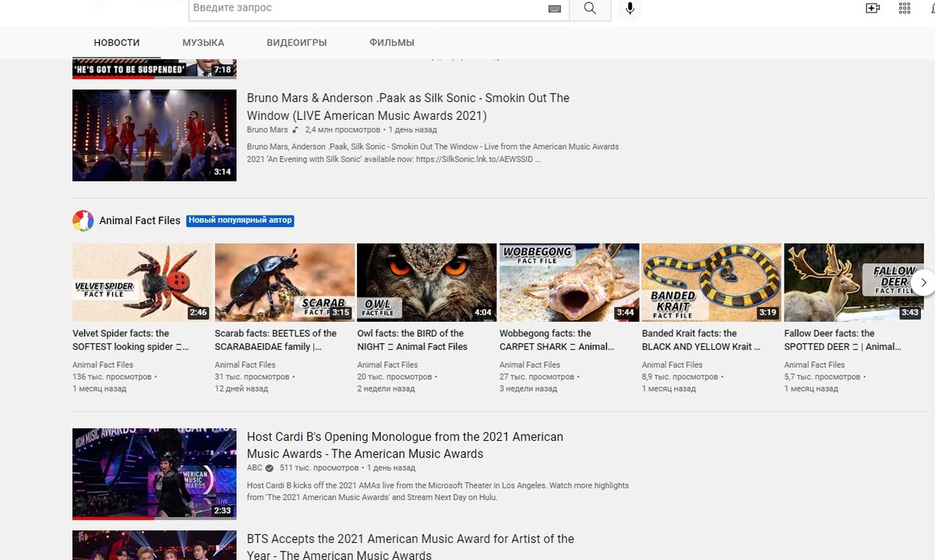Click channel name under Velvet Spider video
The image size is (935, 560).
tap(103, 365)
